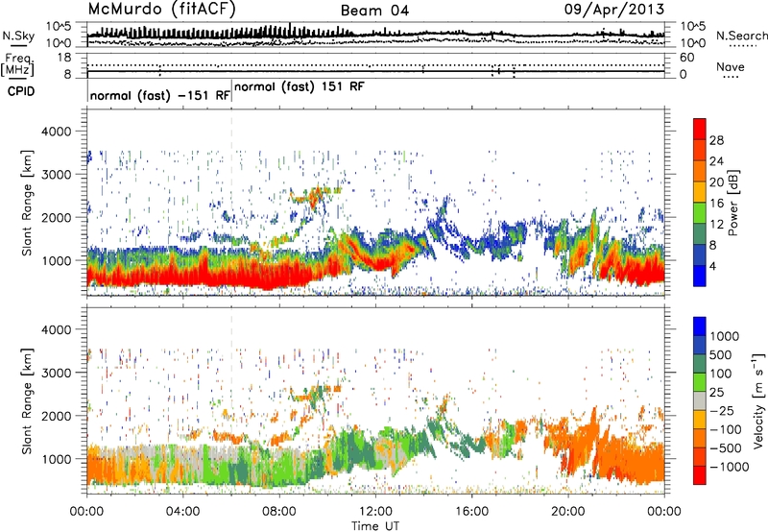This screenshot has width=768, height=532.
Task: Click the 'Nave' legend label
Action: (x=731, y=67)
